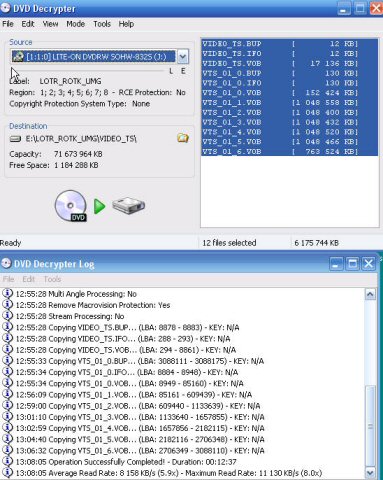The image size is (383, 480).
Task: Select VTS_01_0.BUP in the file list
Action: 289,73
